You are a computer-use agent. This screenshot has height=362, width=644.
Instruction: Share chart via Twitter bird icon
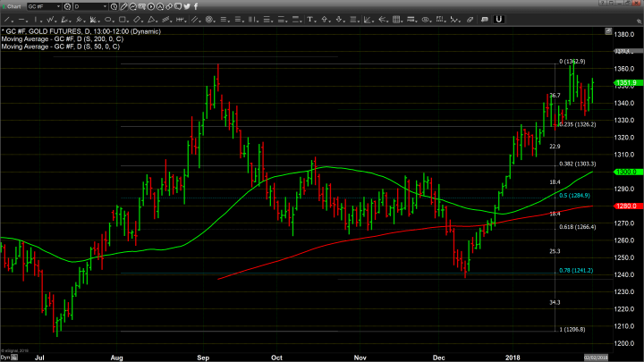[187, 6]
